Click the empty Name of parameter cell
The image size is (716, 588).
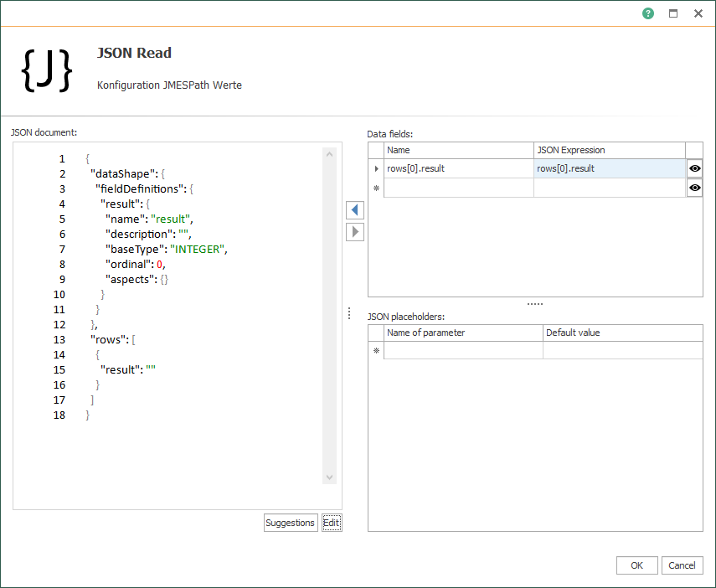click(463, 351)
